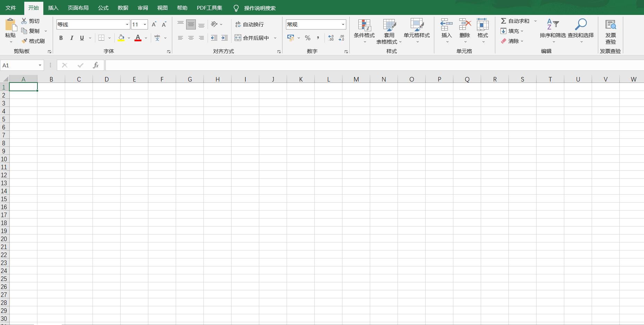This screenshot has height=325, width=644.
Task: Click the Insert Function fx icon
Action: pyautogui.click(x=96, y=65)
